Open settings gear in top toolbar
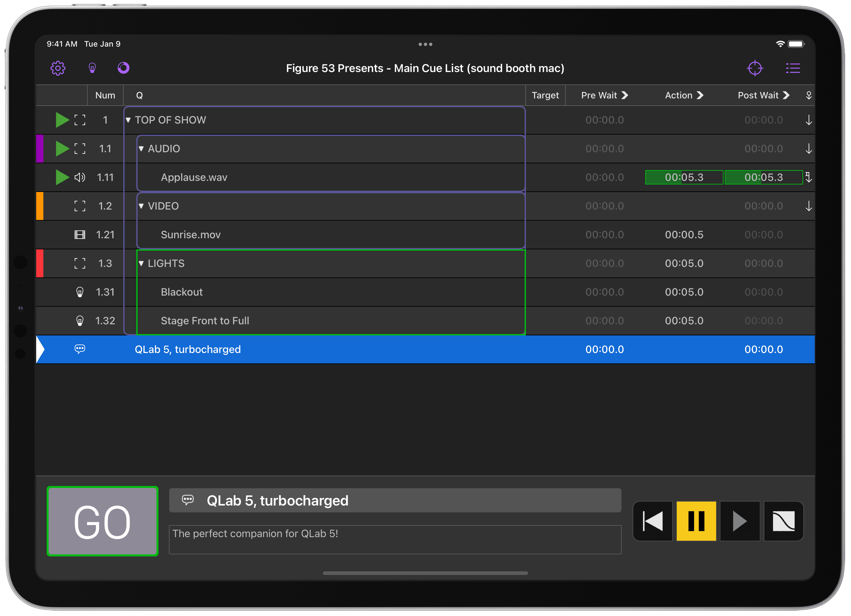The width and height of the screenshot is (851, 616). click(x=58, y=68)
